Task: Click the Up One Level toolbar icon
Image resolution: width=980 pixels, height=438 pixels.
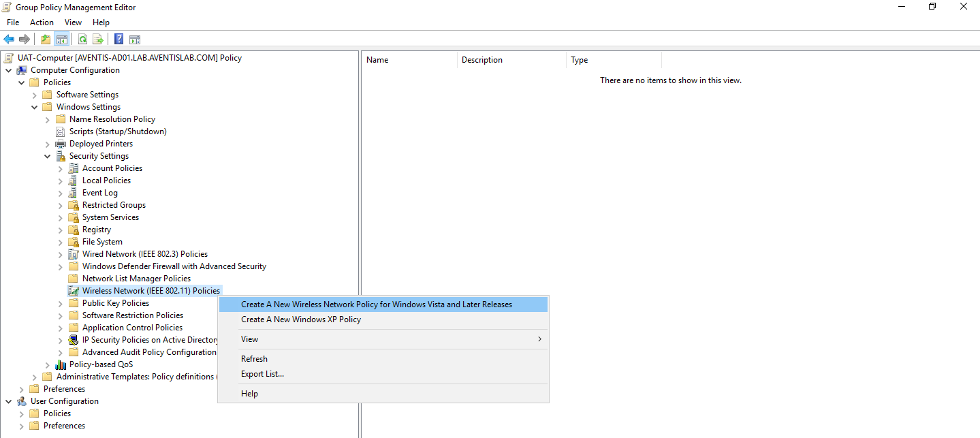Action: pos(44,39)
